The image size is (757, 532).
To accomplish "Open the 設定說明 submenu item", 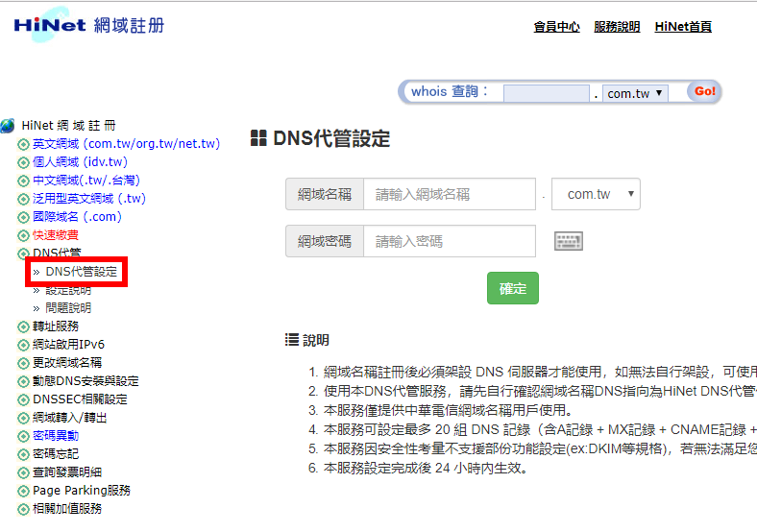I will pos(68,290).
